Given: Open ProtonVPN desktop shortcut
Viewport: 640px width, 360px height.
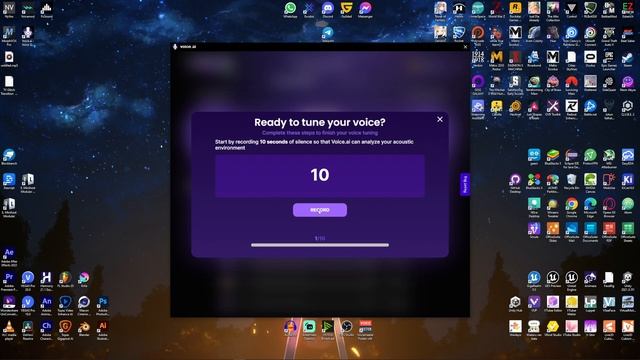Looking at the screenshot, I should tap(590, 157).
